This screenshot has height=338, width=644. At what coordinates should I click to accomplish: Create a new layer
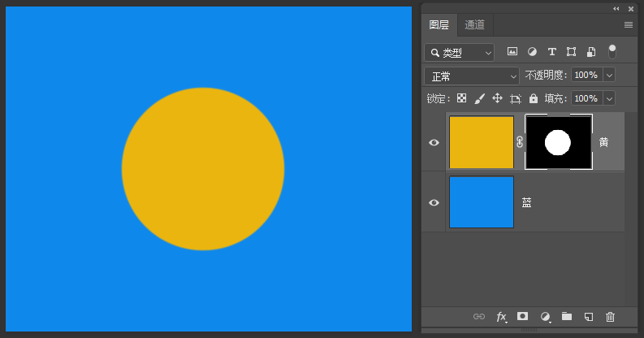pos(589,316)
